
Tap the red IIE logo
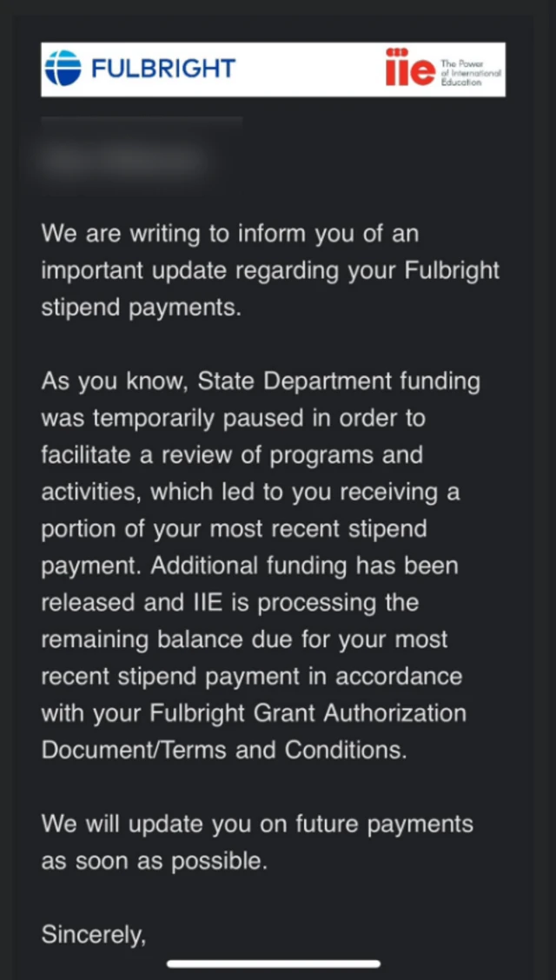tap(409, 71)
